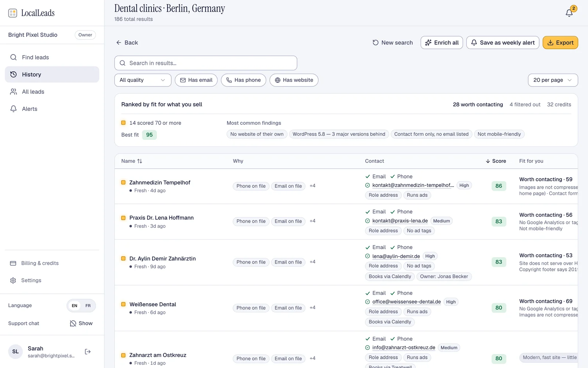Click the No website of their own chip
Viewport: 588px width, 368px height.
pyautogui.click(x=257, y=134)
